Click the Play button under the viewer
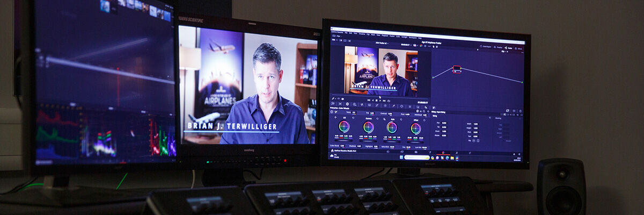Viewport: 644px width, 215px height. click(x=381, y=100)
